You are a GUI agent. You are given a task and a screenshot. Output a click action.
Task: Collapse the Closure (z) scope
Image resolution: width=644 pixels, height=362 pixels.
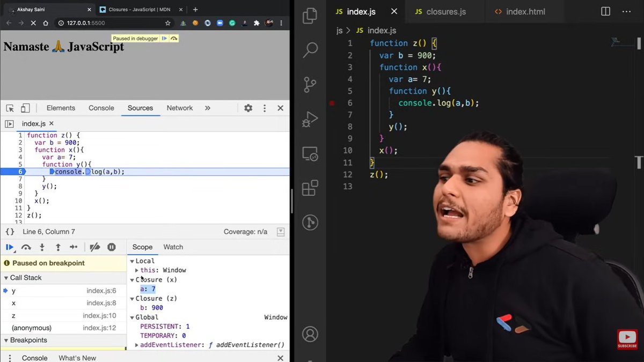(x=132, y=299)
